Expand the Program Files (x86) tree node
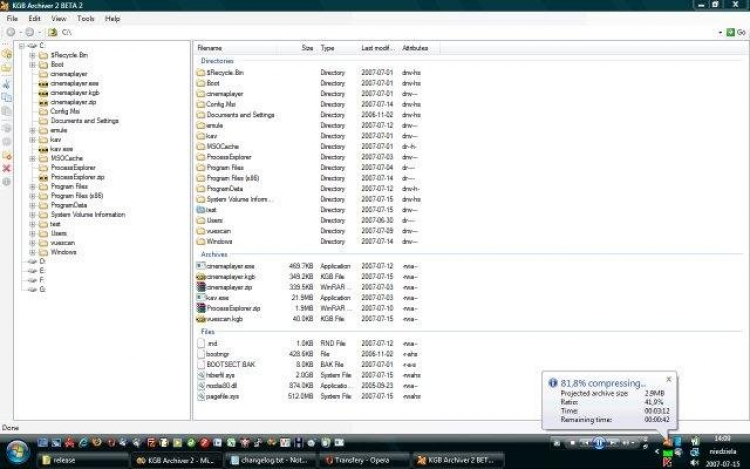Image resolution: width=750 pixels, height=469 pixels. (x=32, y=196)
